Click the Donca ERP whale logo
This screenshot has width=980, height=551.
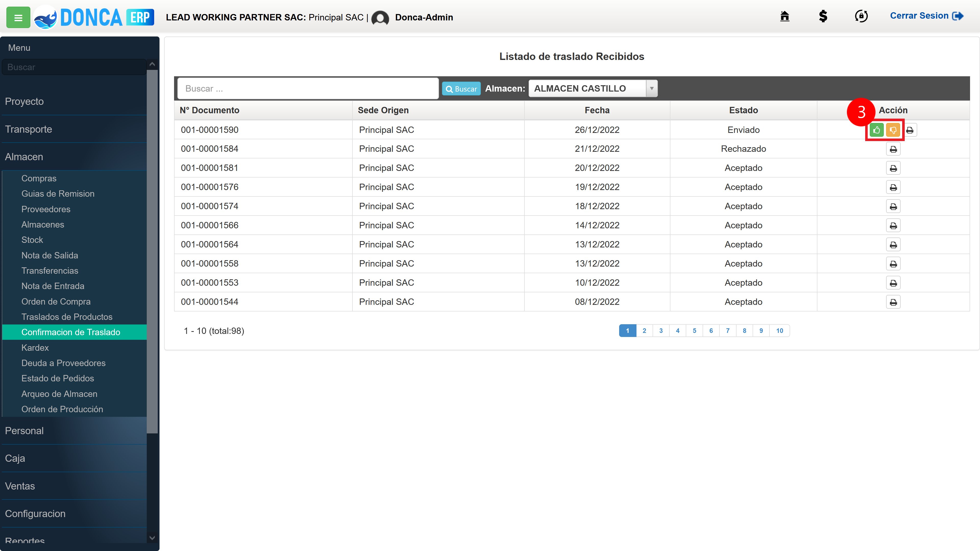click(x=45, y=18)
